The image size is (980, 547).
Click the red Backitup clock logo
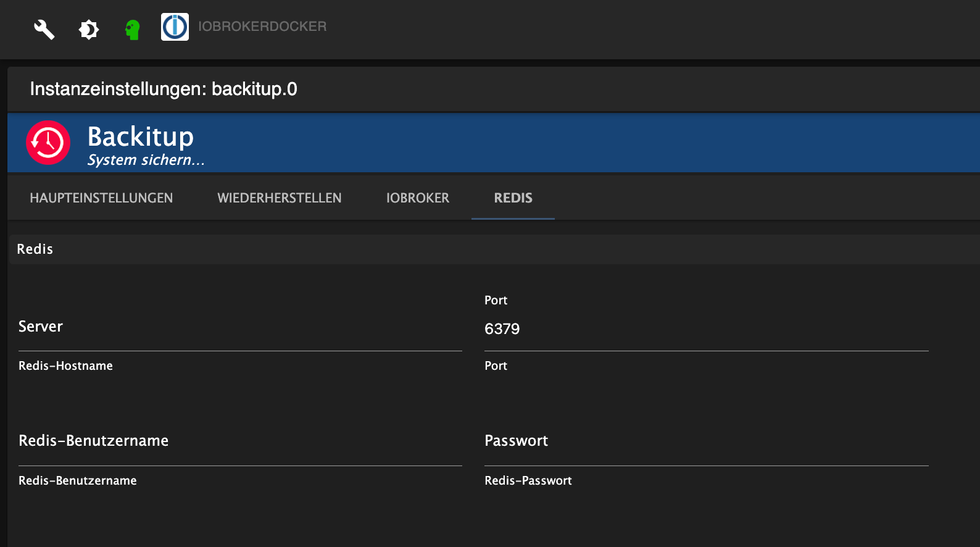click(x=48, y=143)
